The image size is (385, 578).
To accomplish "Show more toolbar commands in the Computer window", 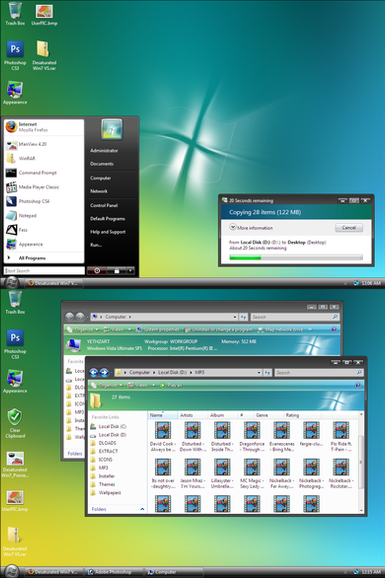I will click(310, 330).
